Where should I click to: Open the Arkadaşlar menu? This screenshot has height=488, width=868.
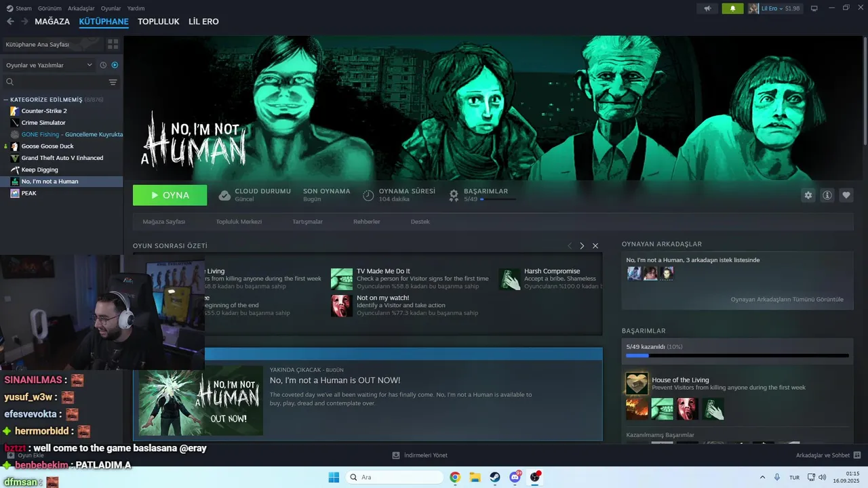pyautogui.click(x=81, y=8)
